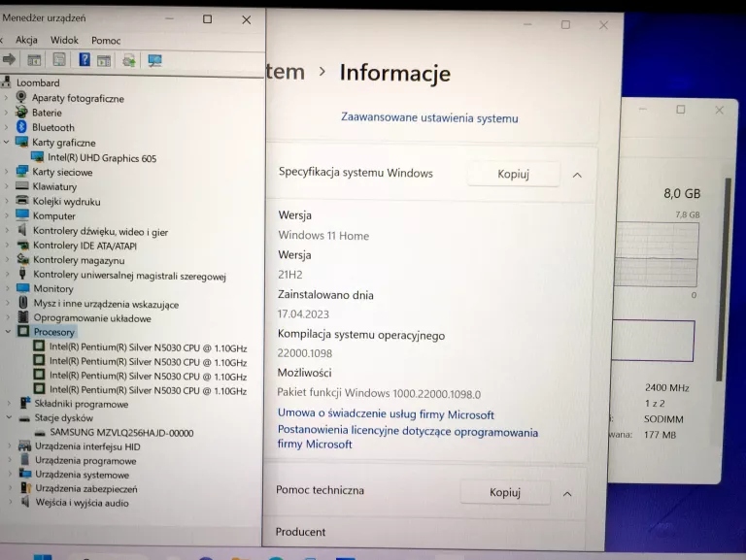Click the Windows 11 Home version text
The width and height of the screenshot is (746, 560).
[x=323, y=235]
